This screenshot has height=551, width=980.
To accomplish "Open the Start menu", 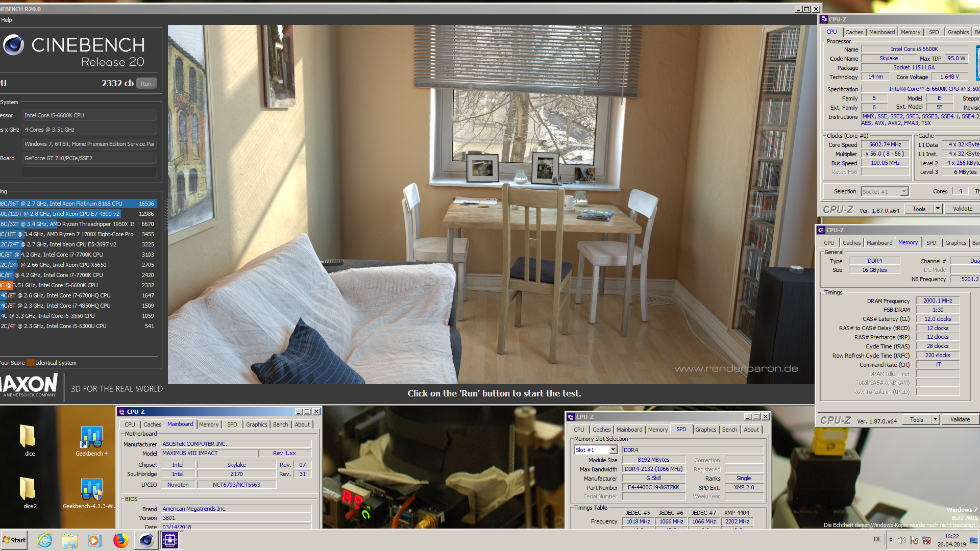I will pyautogui.click(x=14, y=540).
